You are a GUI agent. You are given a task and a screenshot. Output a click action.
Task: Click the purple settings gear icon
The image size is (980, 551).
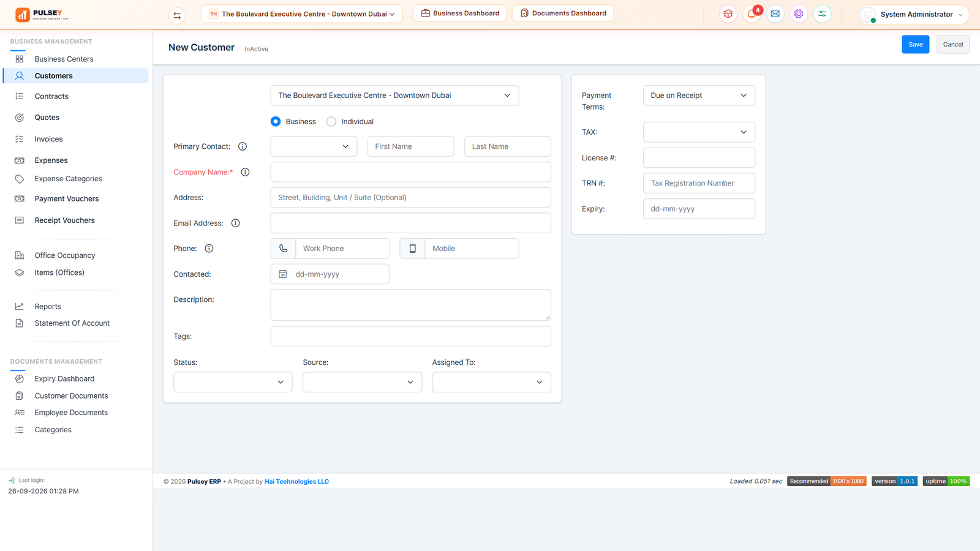tap(799, 13)
